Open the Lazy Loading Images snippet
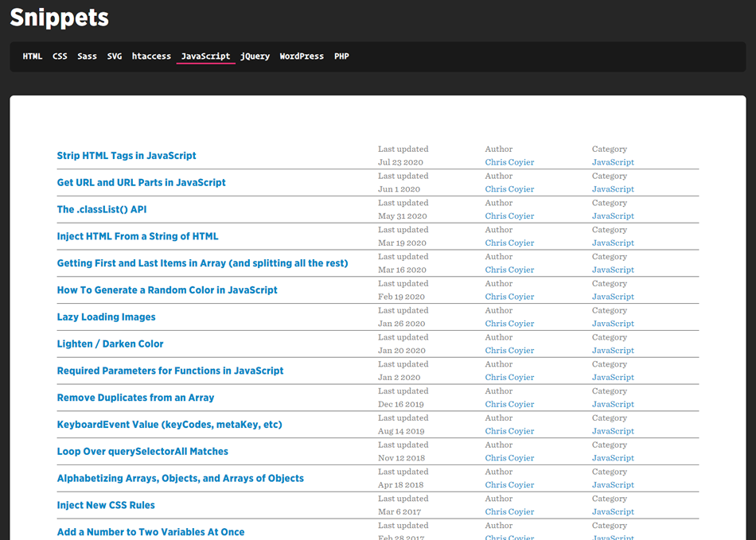Screen dimensions: 756x540 (x=106, y=317)
